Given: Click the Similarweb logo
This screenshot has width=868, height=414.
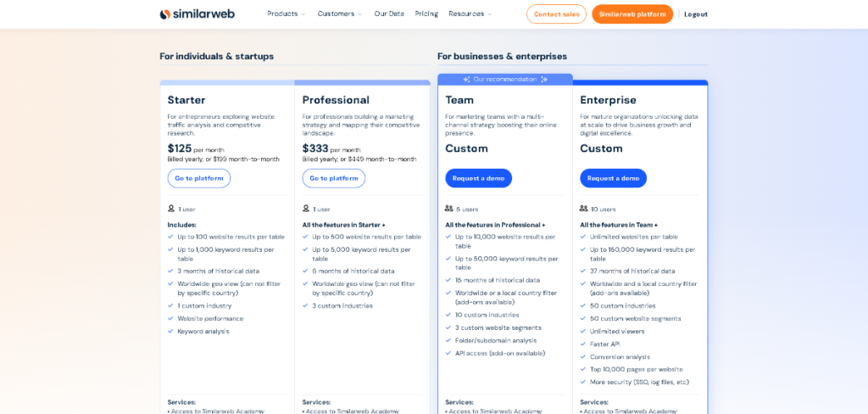Looking at the screenshot, I should pyautogui.click(x=198, y=14).
